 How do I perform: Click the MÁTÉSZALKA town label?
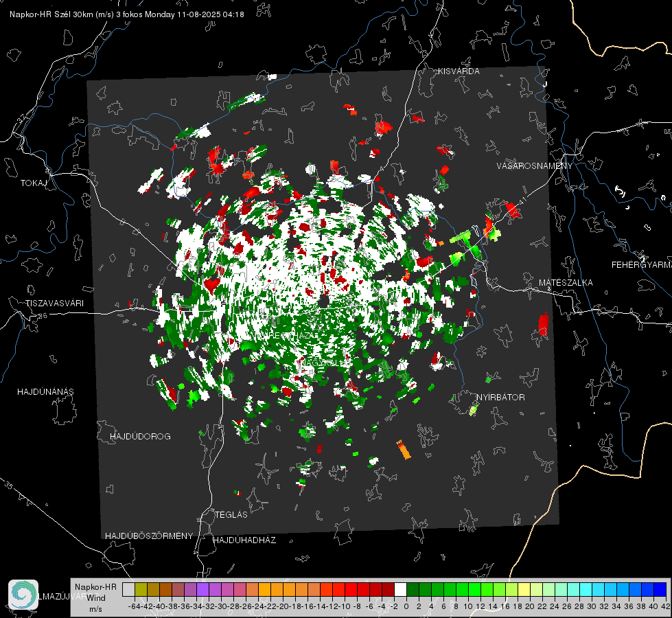(566, 283)
